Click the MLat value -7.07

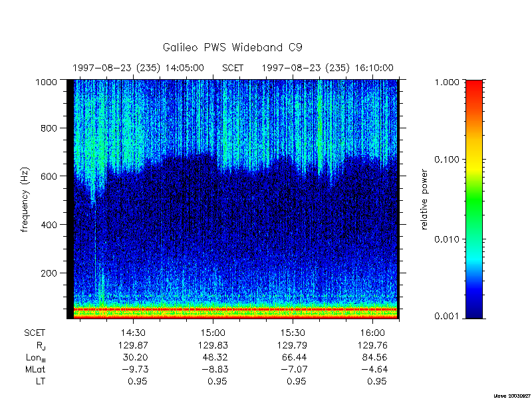point(293,369)
